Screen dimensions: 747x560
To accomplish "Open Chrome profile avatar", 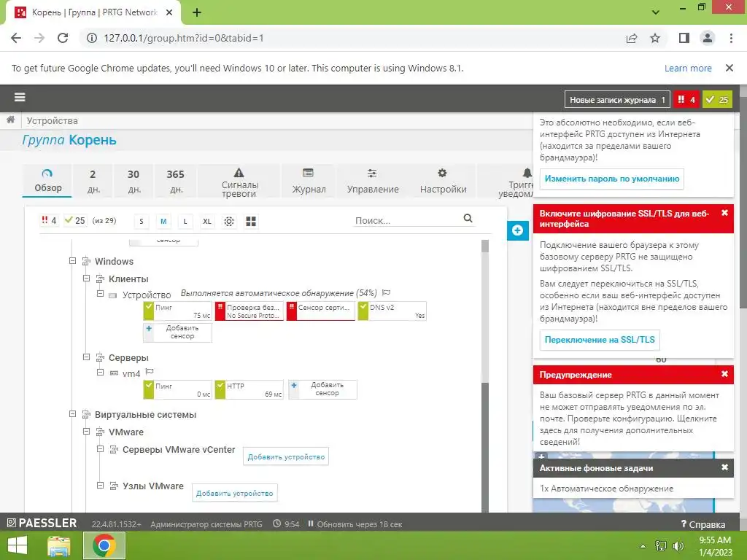I will click(708, 38).
